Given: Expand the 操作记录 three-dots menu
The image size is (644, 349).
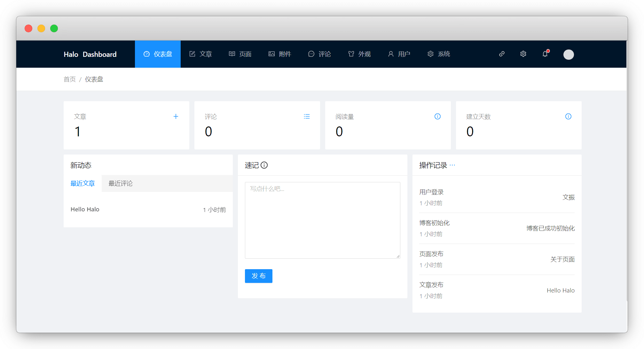Looking at the screenshot, I should 452,165.
